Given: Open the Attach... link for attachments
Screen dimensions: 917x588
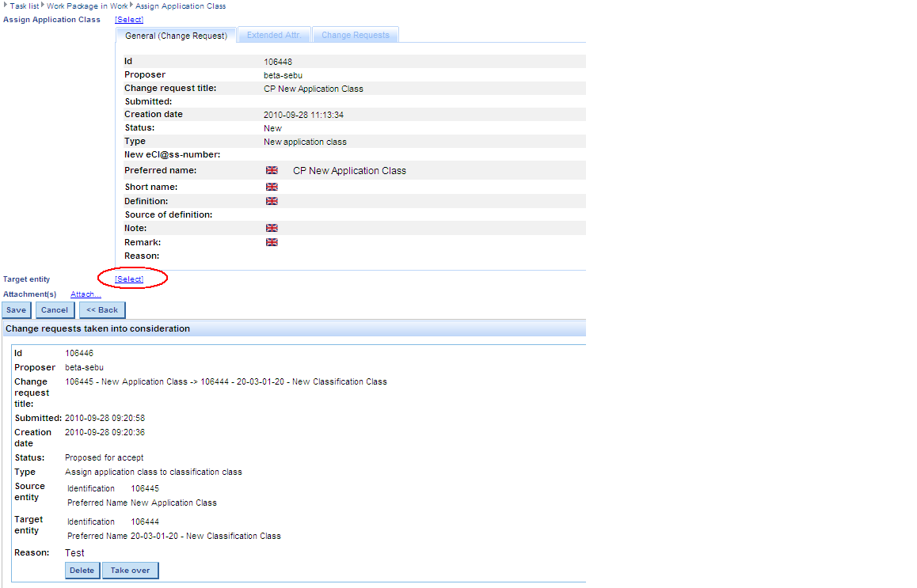Looking at the screenshot, I should [x=86, y=294].
